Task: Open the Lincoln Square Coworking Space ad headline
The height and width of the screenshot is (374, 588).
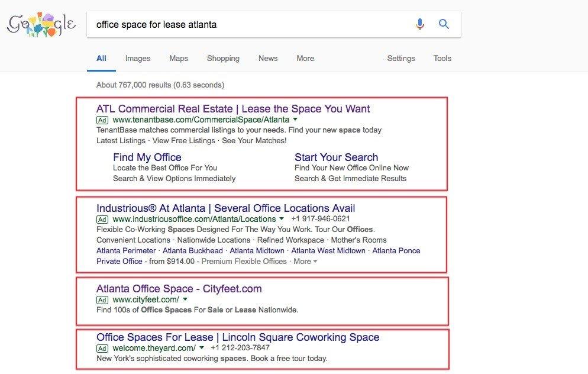Action: (x=238, y=337)
